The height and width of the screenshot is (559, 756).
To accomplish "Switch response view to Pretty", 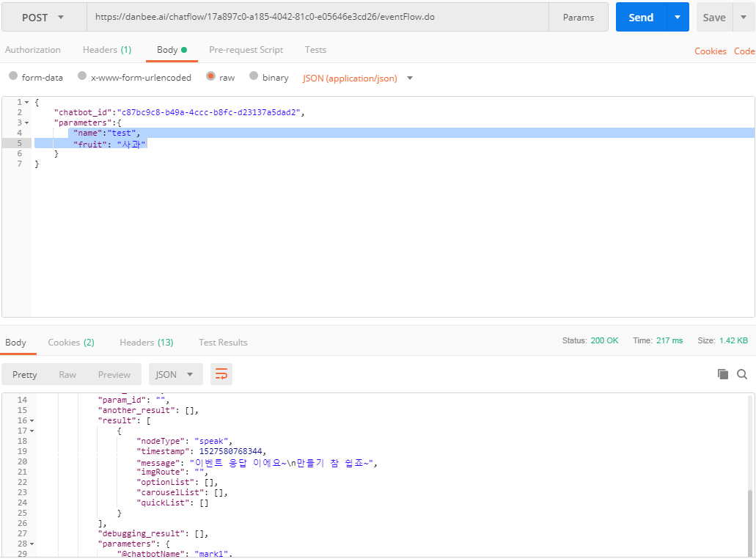I will click(25, 374).
